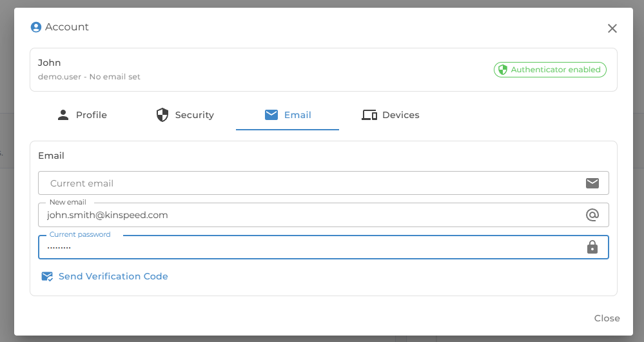This screenshot has height=342, width=644.
Task: Click the Email tab envelope icon
Action: (x=271, y=115)
